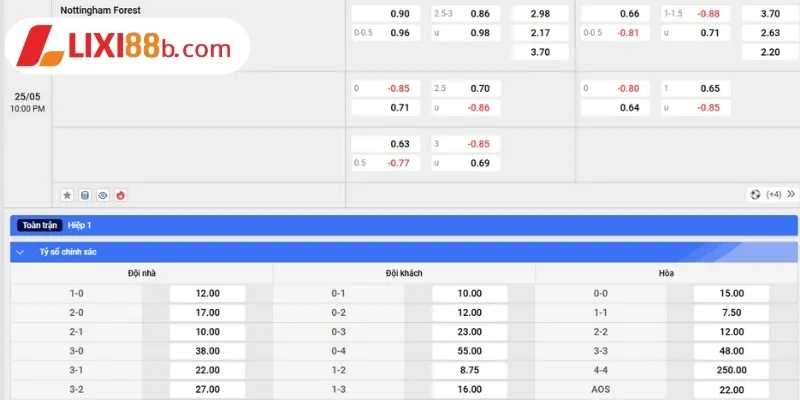Select correct score 1-0 odds 12.00
The width and height of the screenshot is (800, 400).
[207, 293]
